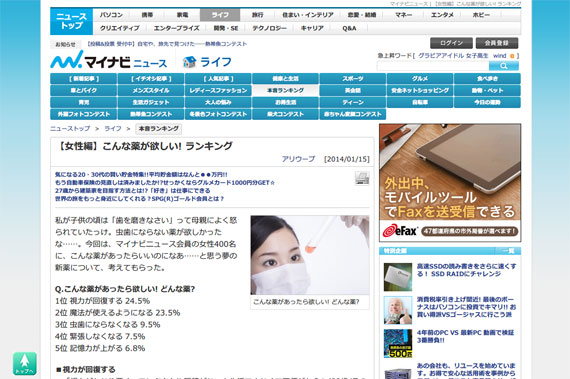Open the 車とバイク menu button
This screenshot has height=379, width=570.
click(x=84, y=90)
